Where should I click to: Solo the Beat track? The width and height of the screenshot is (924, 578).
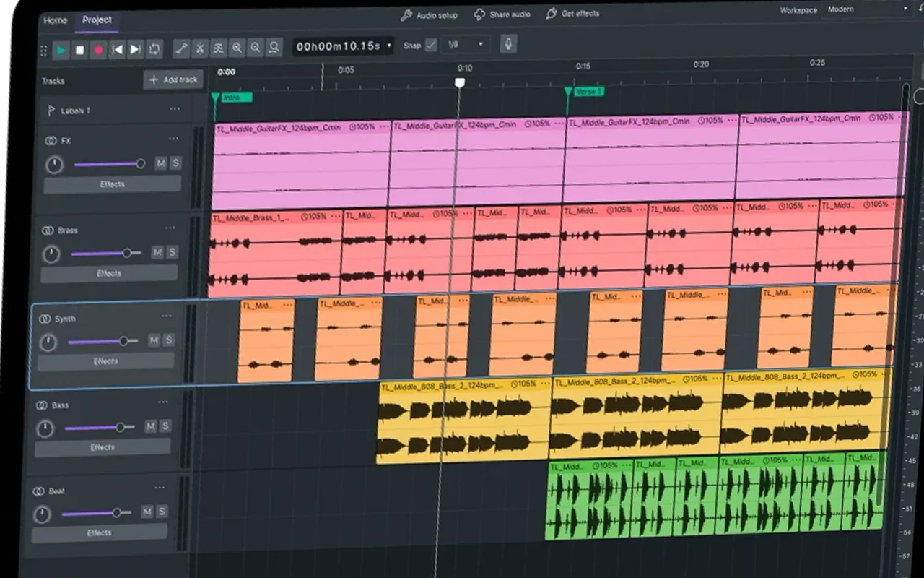162,512
